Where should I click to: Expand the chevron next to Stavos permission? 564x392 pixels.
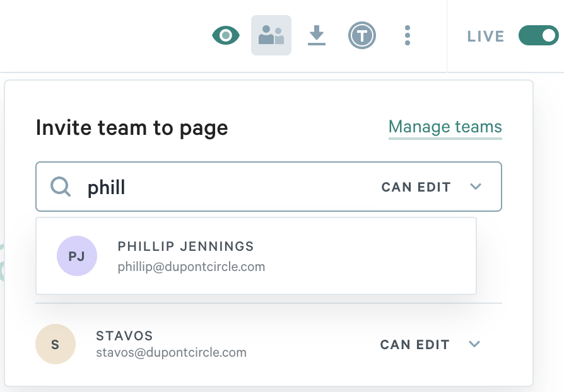tap(474, 344)
